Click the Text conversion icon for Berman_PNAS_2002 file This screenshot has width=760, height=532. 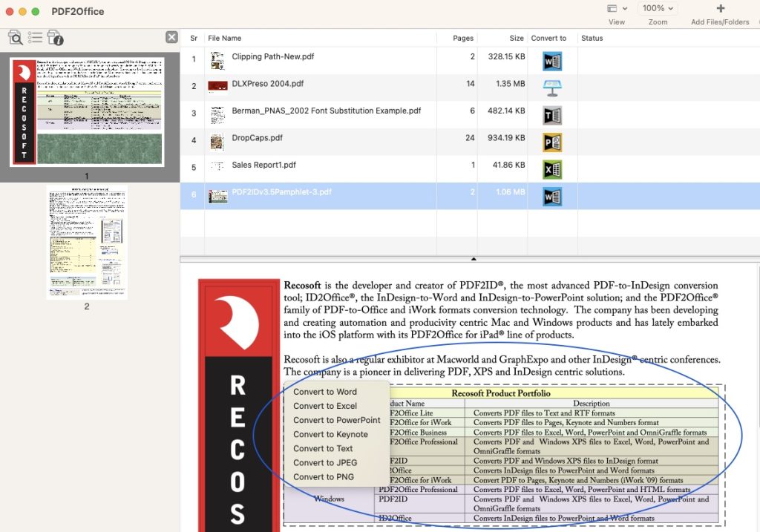551,115
